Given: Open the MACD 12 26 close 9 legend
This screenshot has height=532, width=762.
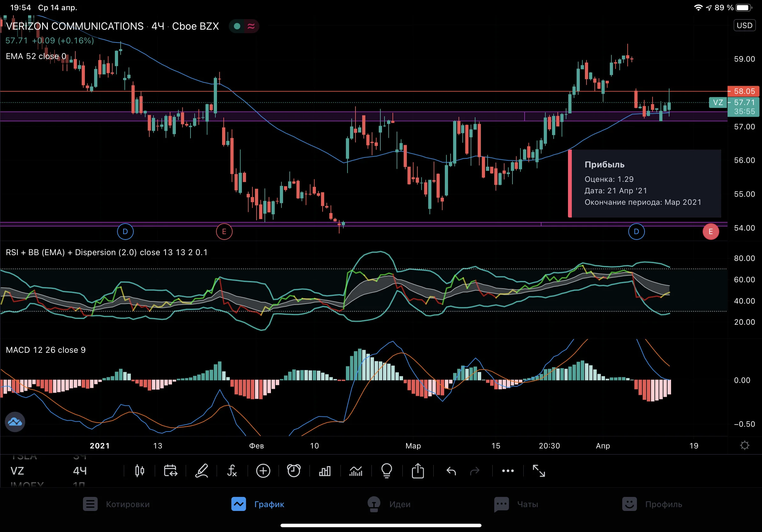Looking at the screenshot, I should click(46, 350).
